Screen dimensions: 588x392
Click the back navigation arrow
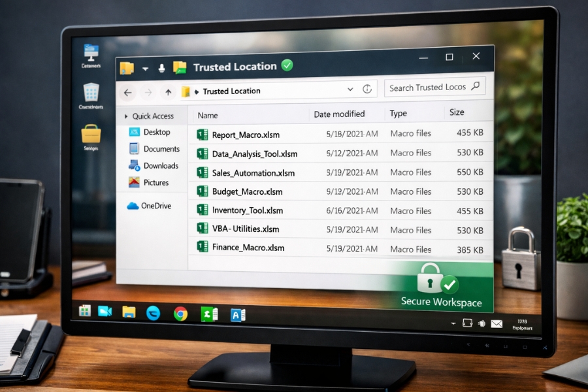click(x=129, y=91)
